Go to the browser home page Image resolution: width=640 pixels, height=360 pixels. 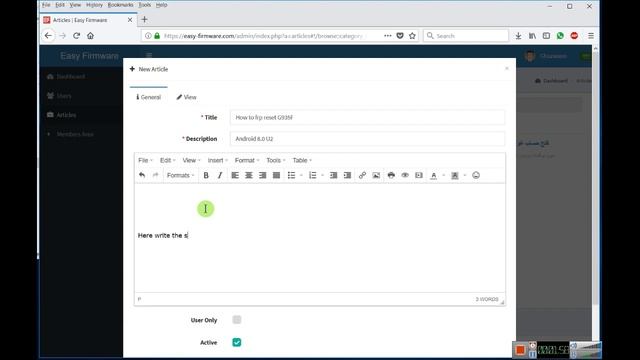tap(90, 36)
